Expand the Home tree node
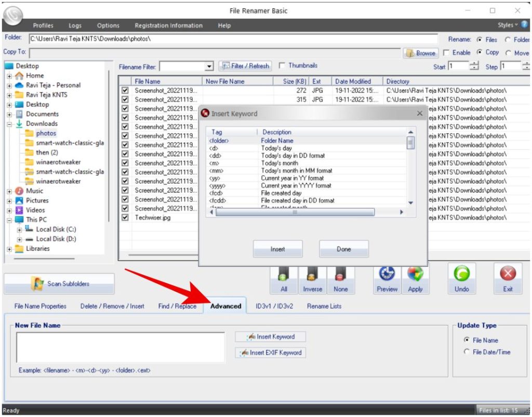Screen dimensions: 532x417 (x=9, y=76)
